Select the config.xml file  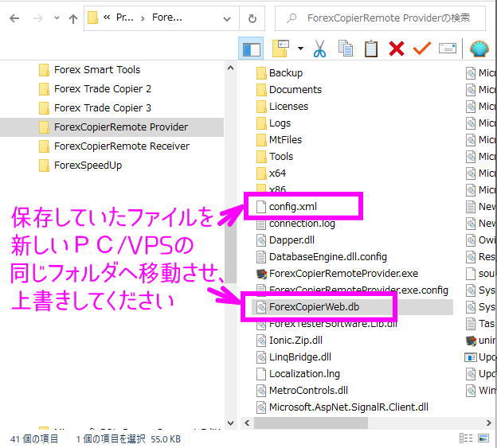tap(287, 207)
